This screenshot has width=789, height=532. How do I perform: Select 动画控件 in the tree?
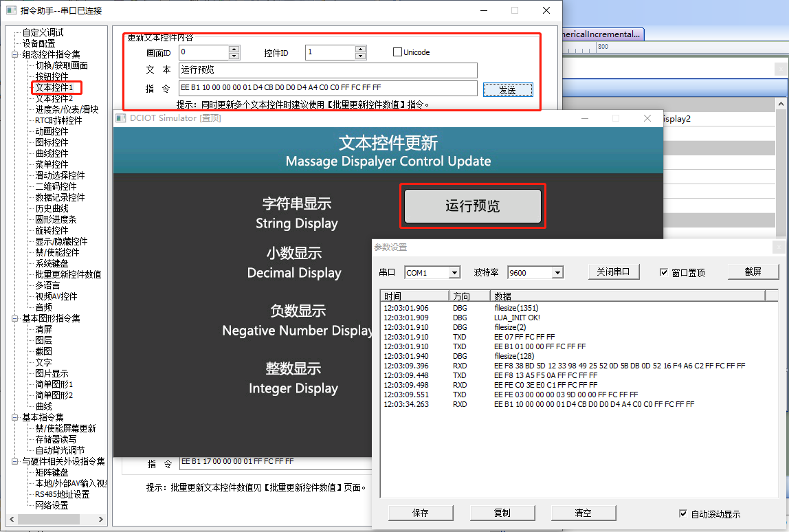tap(52, 131)
